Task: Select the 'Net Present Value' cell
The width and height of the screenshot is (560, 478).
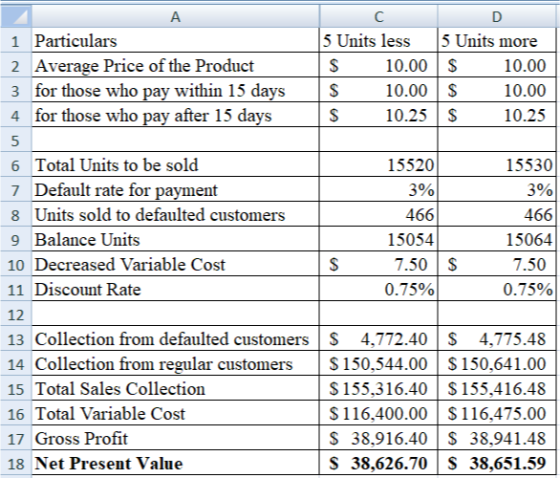Action: [x=175, y=463]
